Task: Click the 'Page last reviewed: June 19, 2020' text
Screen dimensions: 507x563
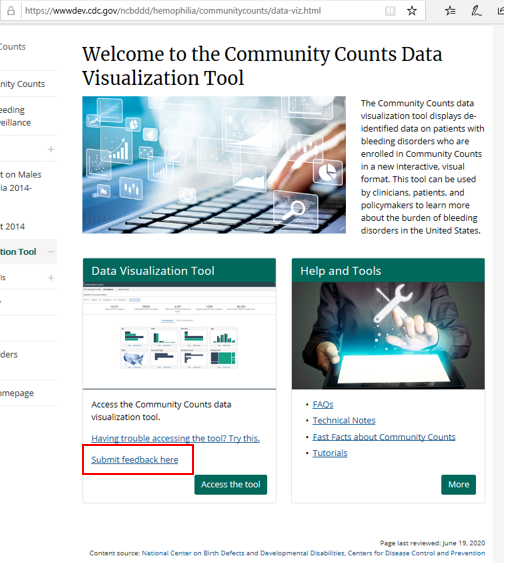Action: (x=432, y=543)
